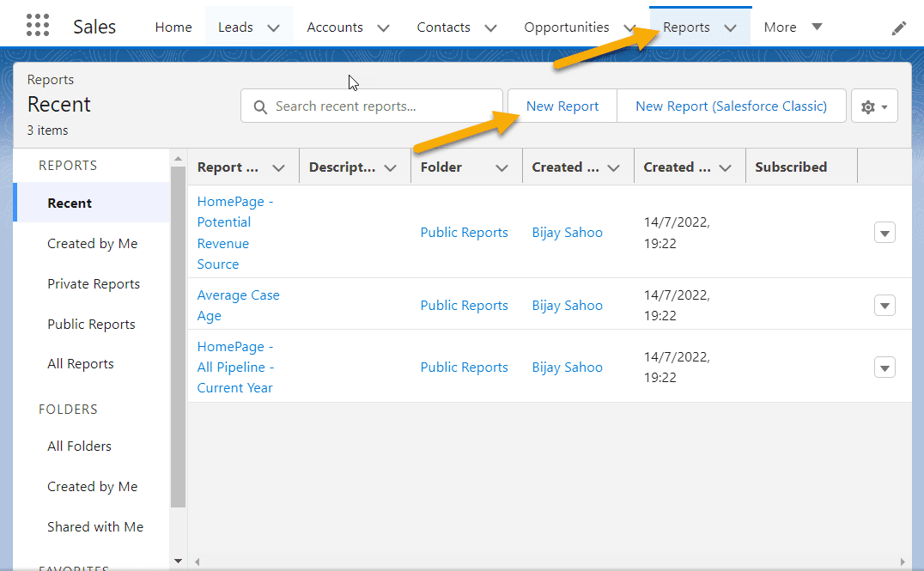The width and height of the screenshot is (924, 571).
Task: Click the pencil edit navigation icon
Action: [x=898, y=27]
